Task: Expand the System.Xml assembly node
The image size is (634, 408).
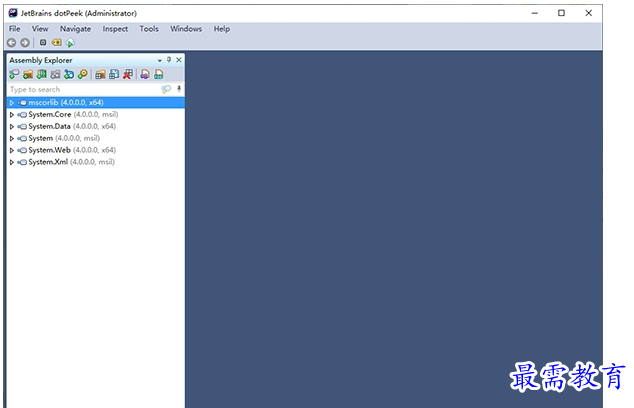Action: [12, 162]
